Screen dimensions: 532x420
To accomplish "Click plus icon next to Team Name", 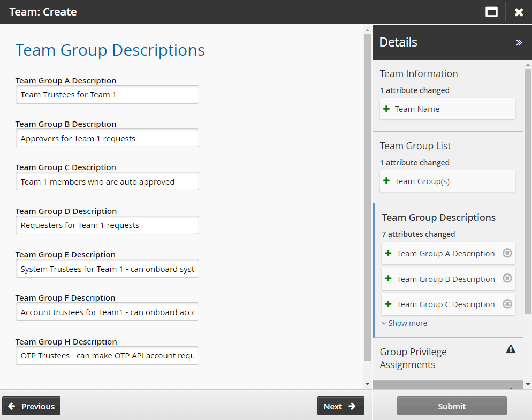I will (x=386, y=109).
